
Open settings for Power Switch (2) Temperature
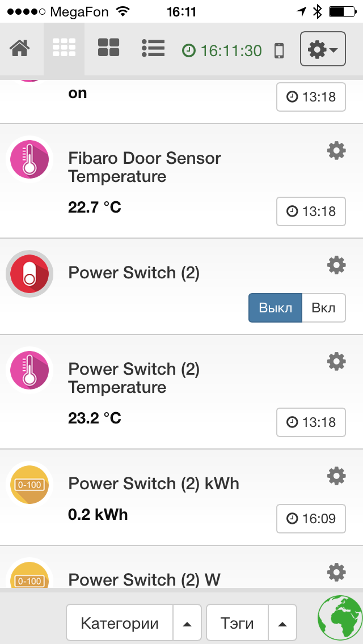point(336,361)
